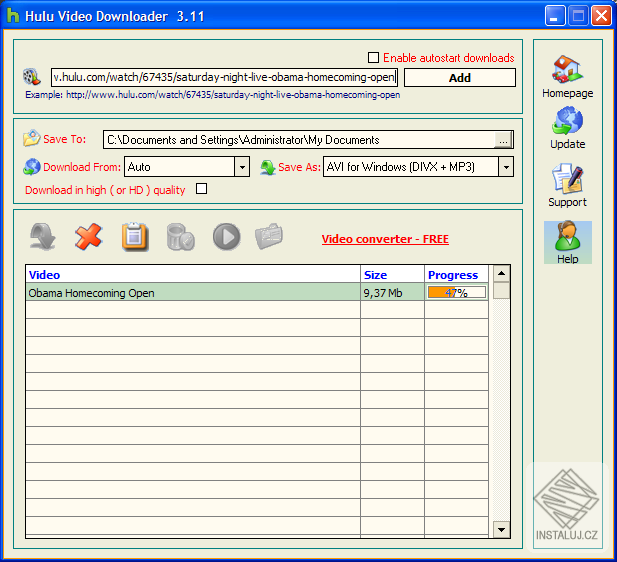Check Download in high or HD quality
The width and height of the screenshot is (617, 562).
click(201, 189)
